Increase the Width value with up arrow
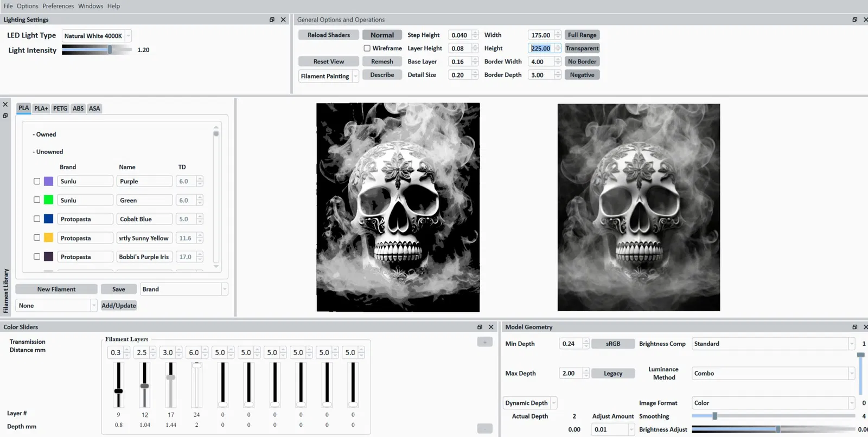This screenshot has width=868, height=437. (558, 33)
